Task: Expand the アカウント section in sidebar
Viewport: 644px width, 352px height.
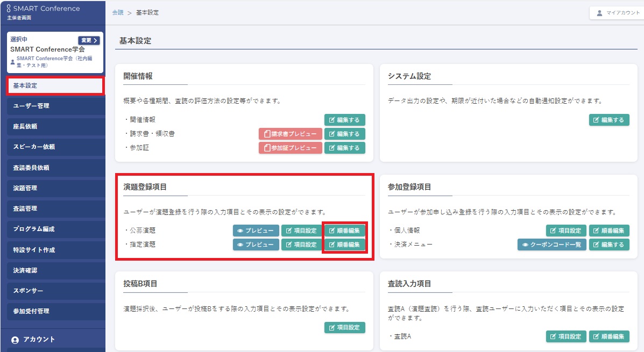Action: [39, 340]
